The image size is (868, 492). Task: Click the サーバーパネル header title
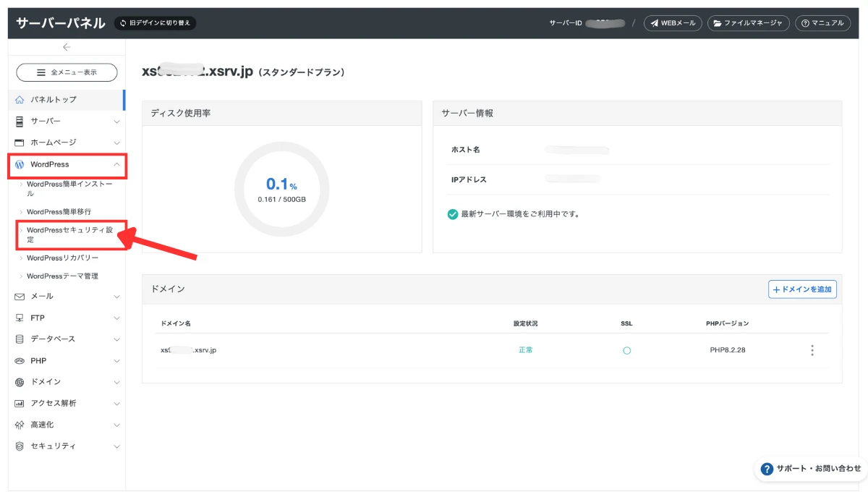[x=61, y=23]
